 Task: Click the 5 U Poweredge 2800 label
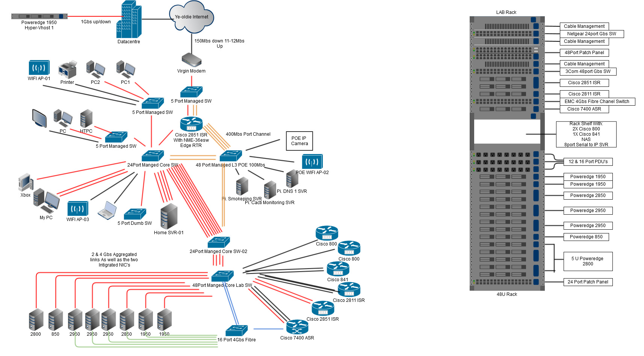click(588, 261)
